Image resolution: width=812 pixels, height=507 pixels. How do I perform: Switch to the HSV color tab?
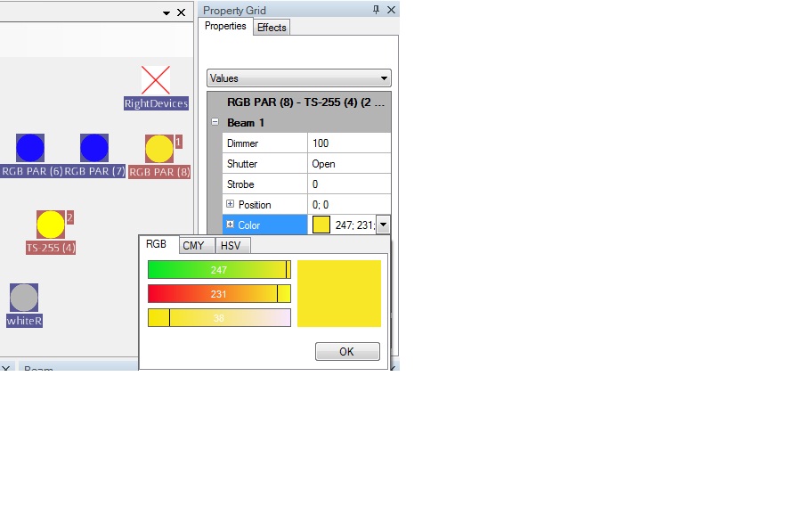pyautogui.click(x=231, y=245)
